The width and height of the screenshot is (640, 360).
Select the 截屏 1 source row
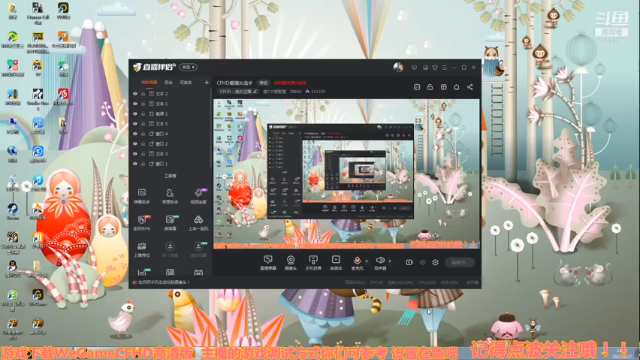[171, 114]
